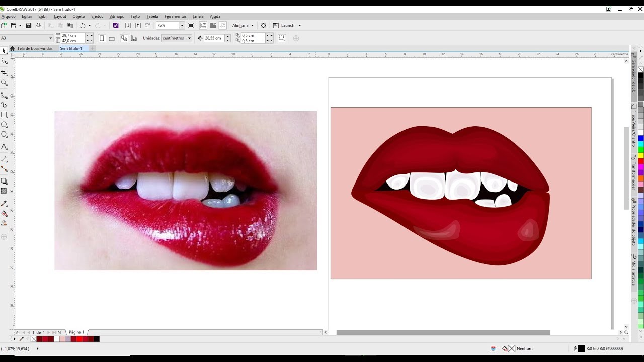
Task: Open the page size A3 dropdown
Action: pyautogui.click(x=50, y=38)
